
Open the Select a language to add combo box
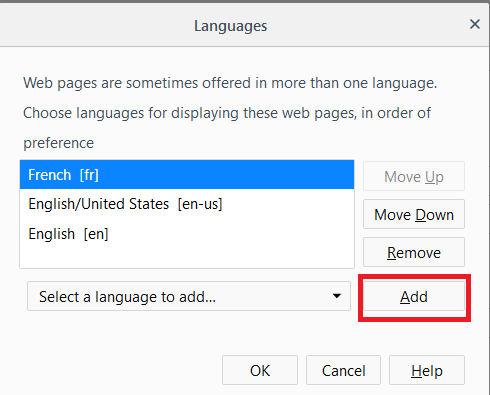pyautogui.click(x=189, y=296)
